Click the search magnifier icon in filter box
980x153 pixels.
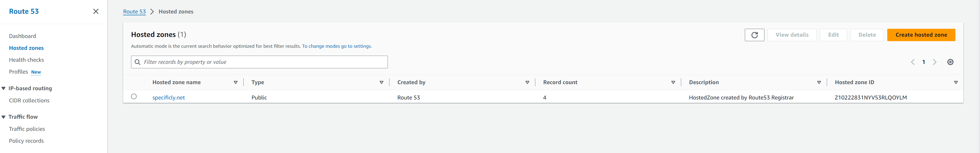[138, 62]
